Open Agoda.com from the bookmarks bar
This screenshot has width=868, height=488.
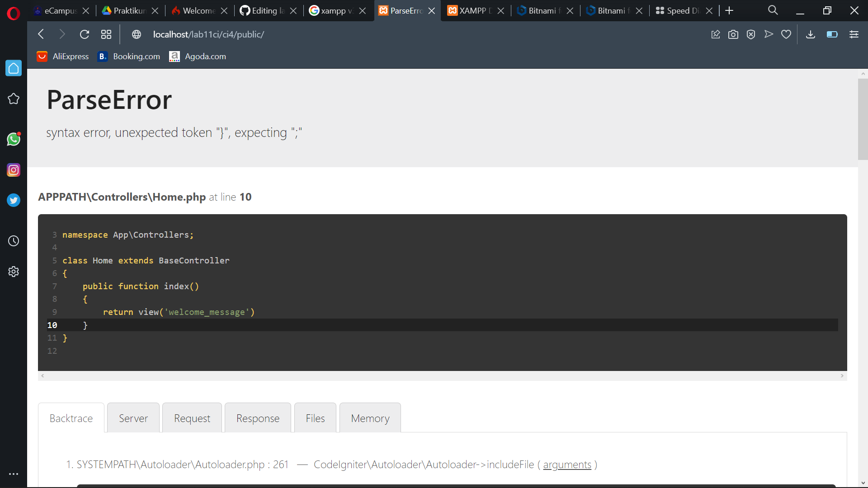click(205, 56)
